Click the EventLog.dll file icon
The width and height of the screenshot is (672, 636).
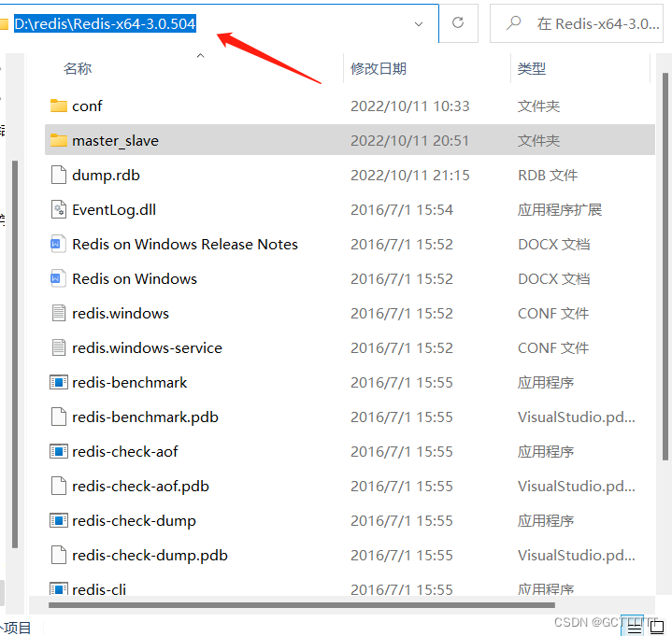pyautogui.click(x=58, y=210)
